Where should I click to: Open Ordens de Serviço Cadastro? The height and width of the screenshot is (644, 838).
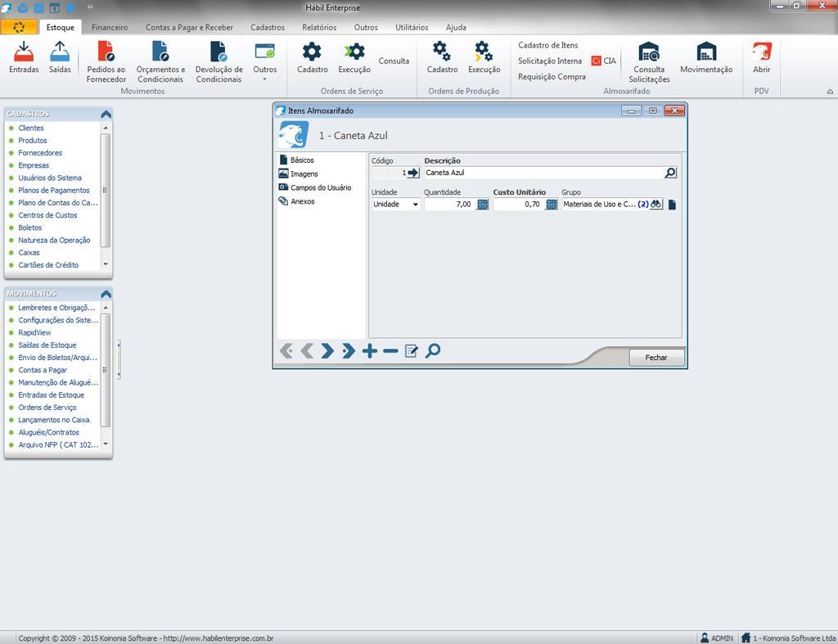point(312,57)
